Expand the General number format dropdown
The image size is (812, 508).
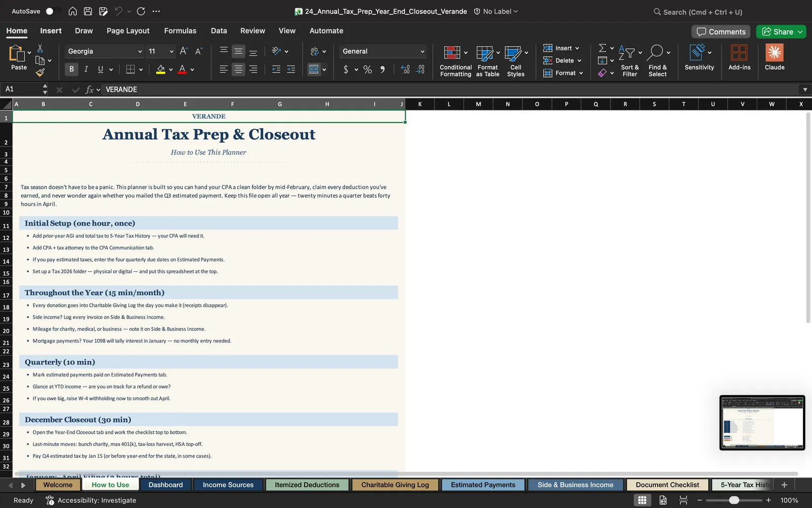tap(422, 51)
